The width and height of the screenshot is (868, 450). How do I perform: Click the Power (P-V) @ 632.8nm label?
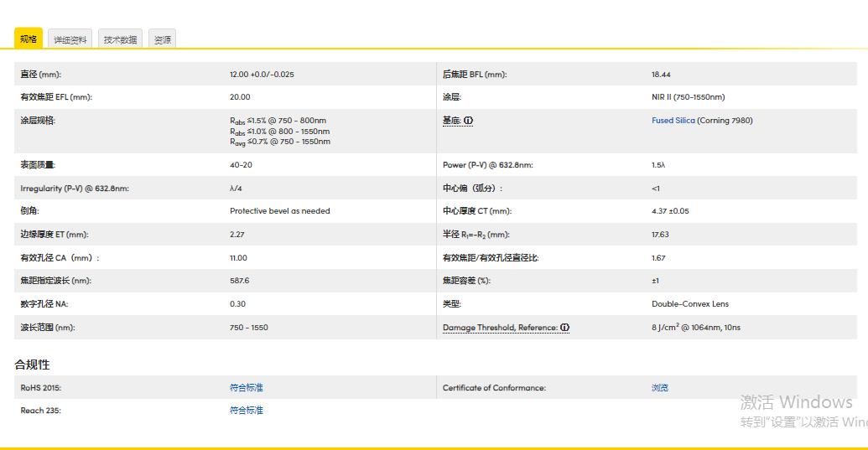coord(488,165)
